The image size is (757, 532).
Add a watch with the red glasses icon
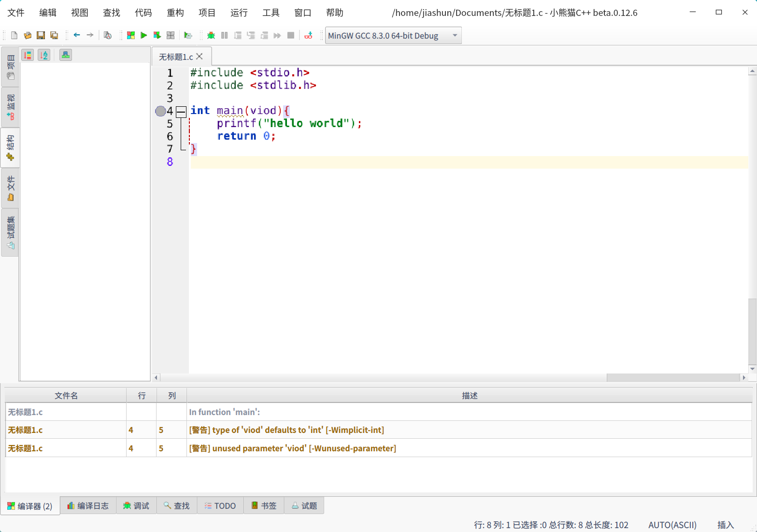coord(308,35)
